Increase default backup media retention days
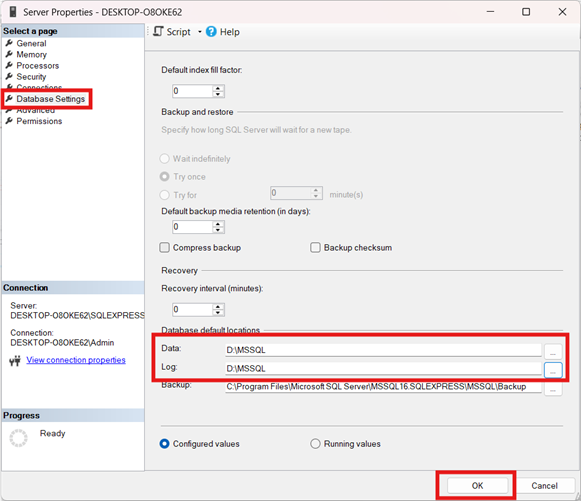This screenshot has height=501, width=581. 218,224
